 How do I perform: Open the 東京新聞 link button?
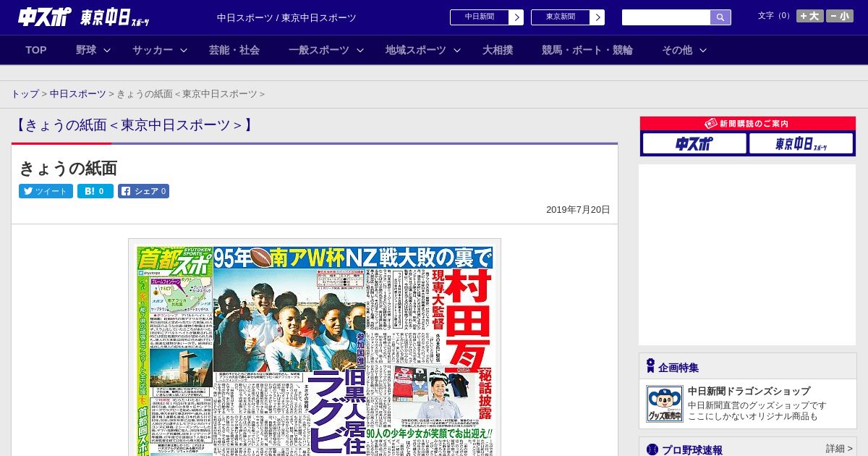560,17
